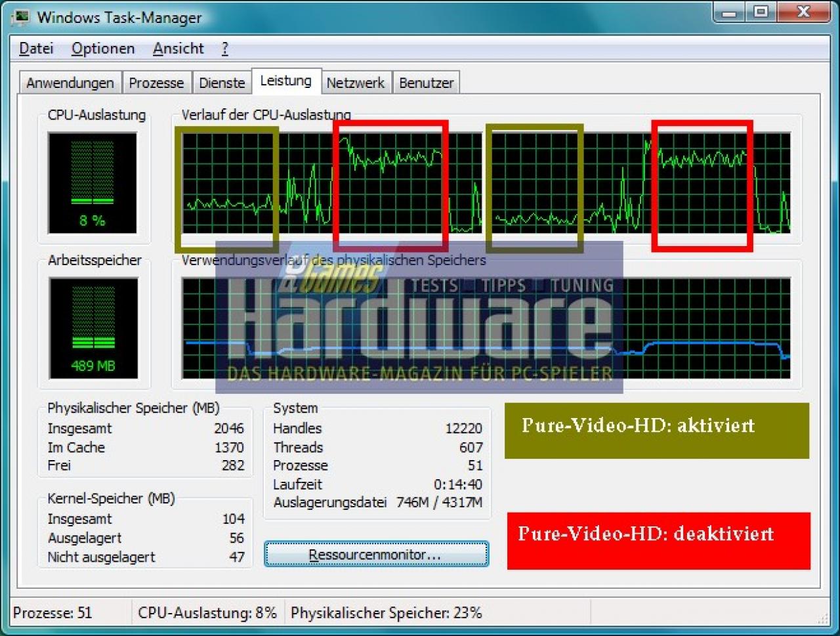Click the physical memory usage history graph
The height and width of the screenshot is (636, 840).
click(486, 328)
